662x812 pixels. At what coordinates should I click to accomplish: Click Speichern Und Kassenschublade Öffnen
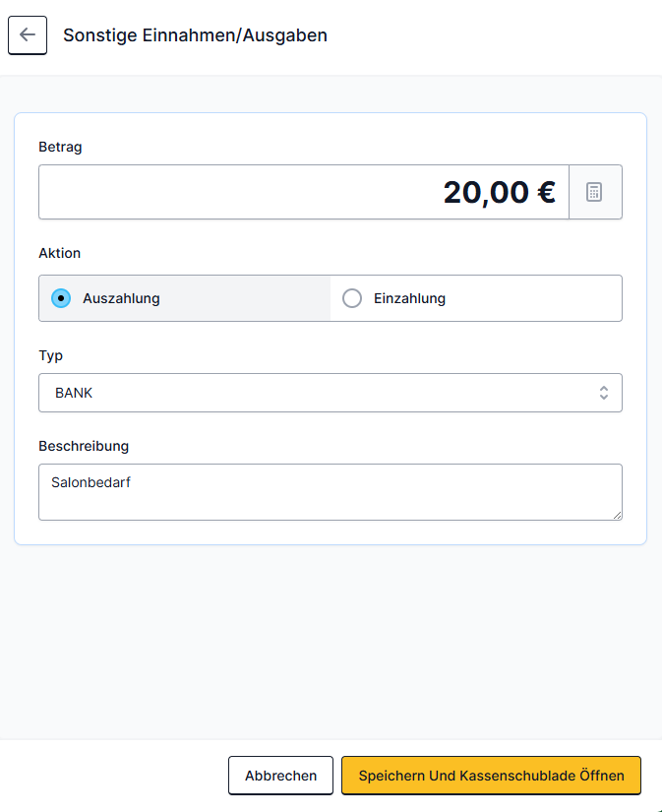[491, 776]
